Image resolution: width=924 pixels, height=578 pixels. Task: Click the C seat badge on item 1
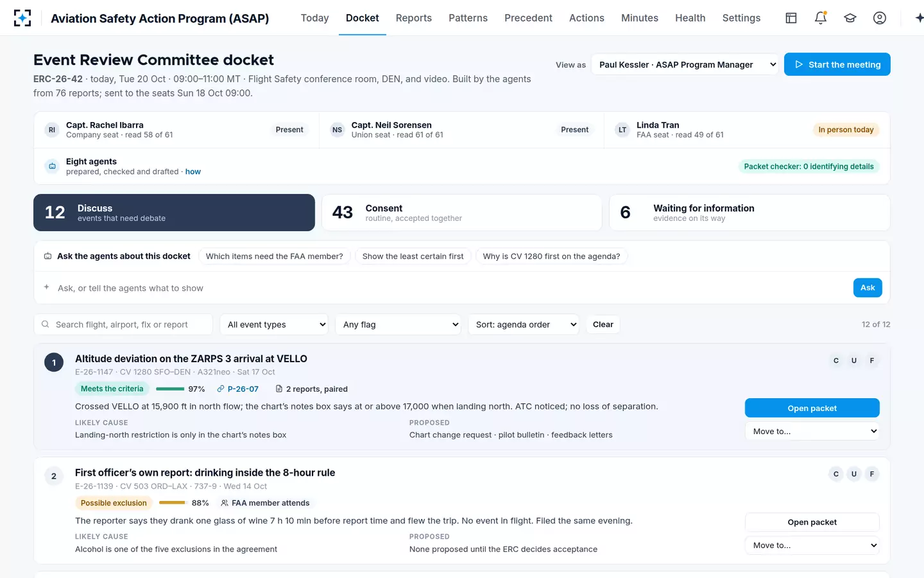pyautogui.click(x=836, y=360)
